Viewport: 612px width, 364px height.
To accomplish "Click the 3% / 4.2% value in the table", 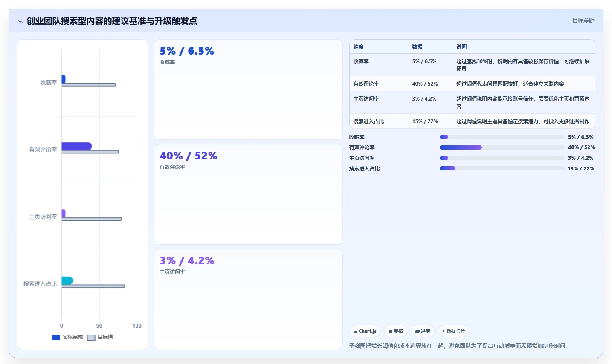I will (x=424, y=99).
